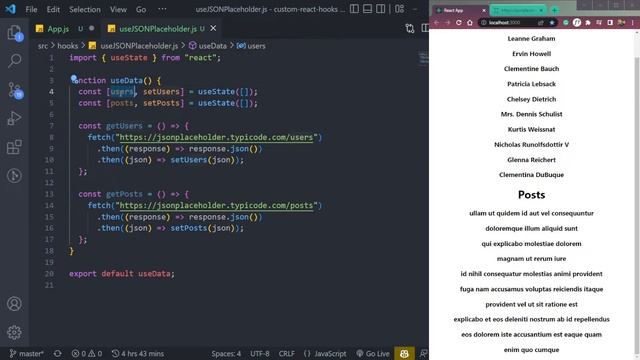Open the Run and Debug view
The height and width of the screenshot is (360, 640).
14,118
